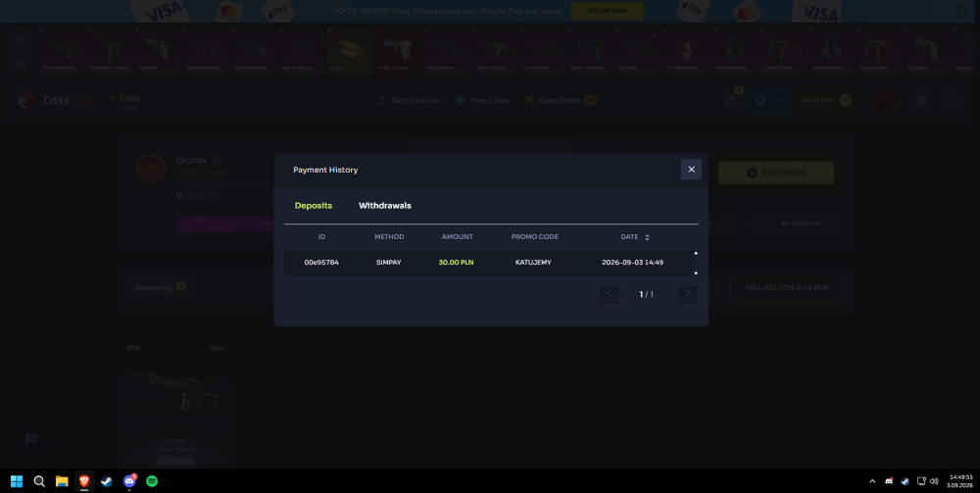Image resolution: width=980 pixels, height=493 pixels.
Task: Switch to the Withdrawals tab
Action: click(384, 206)
